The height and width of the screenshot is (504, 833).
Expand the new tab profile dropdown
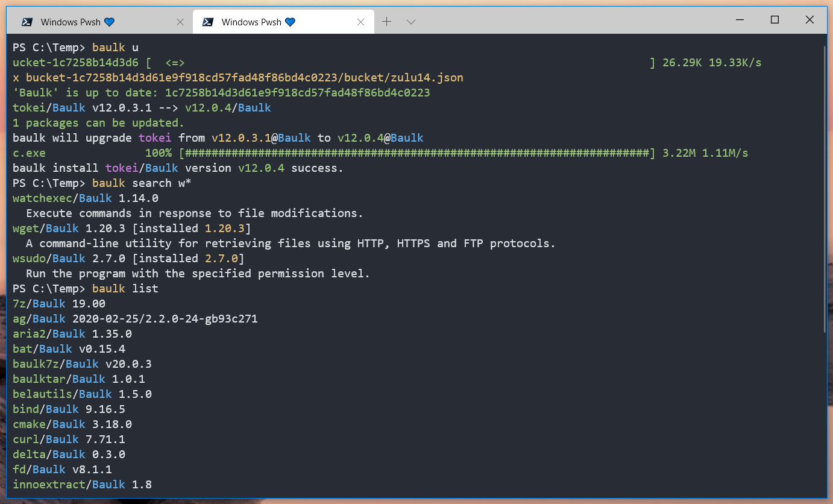(411, 22)
